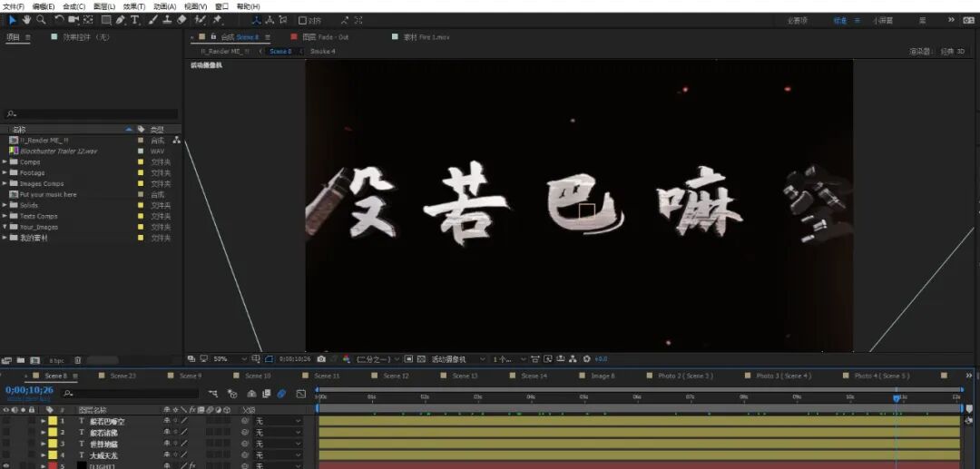Toggle Hide Shy Layers switch in timeline
980x469 pixels.
(251, 394)
